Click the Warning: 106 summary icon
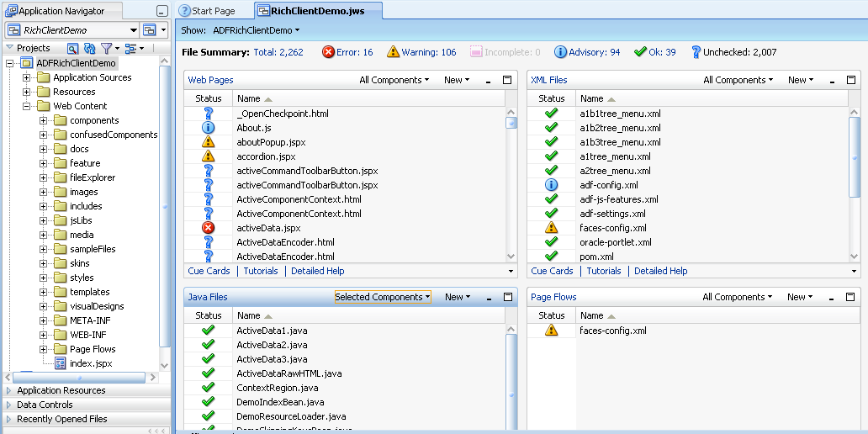 [393, 52]
